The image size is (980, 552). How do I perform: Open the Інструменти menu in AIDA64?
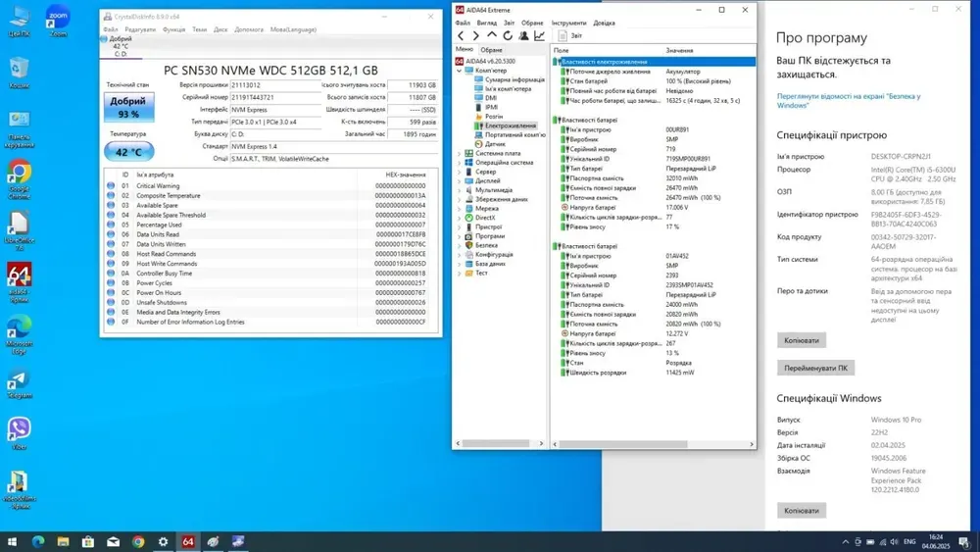(x=568, y=23)
